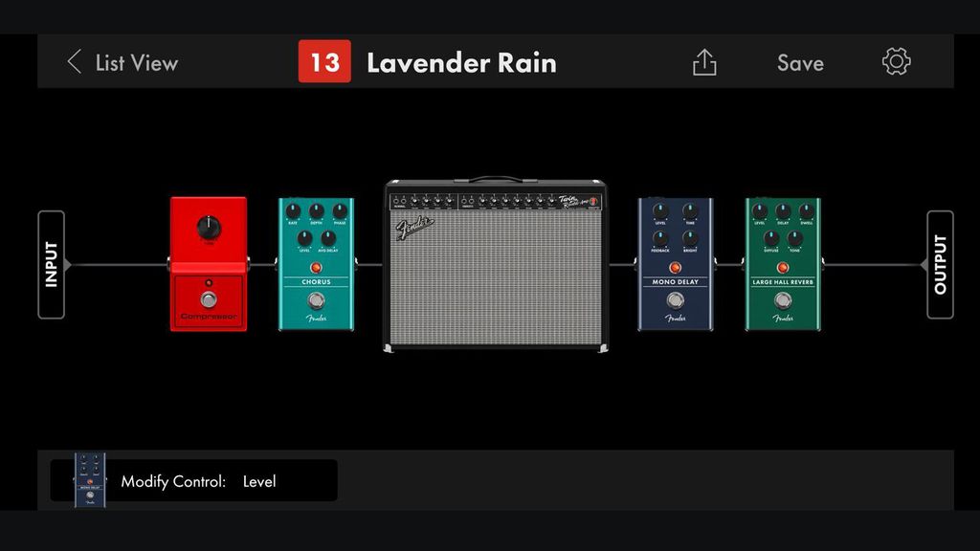Click the Save button
This screenshot has height=551, width=980.
point(800,62)
